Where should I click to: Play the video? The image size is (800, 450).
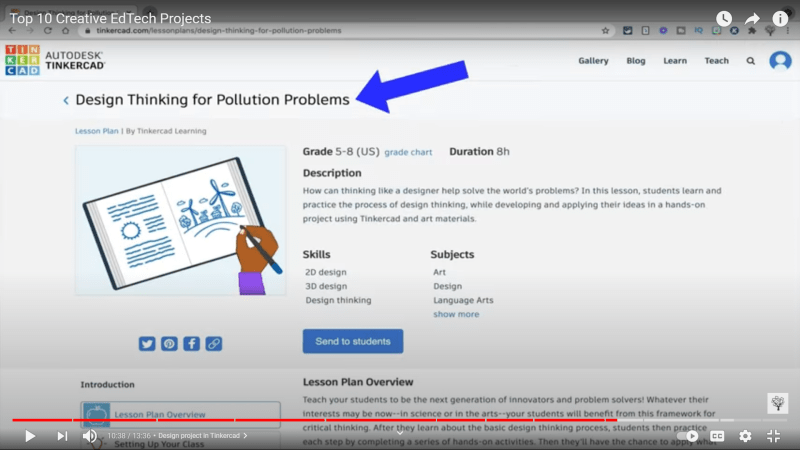30,436
